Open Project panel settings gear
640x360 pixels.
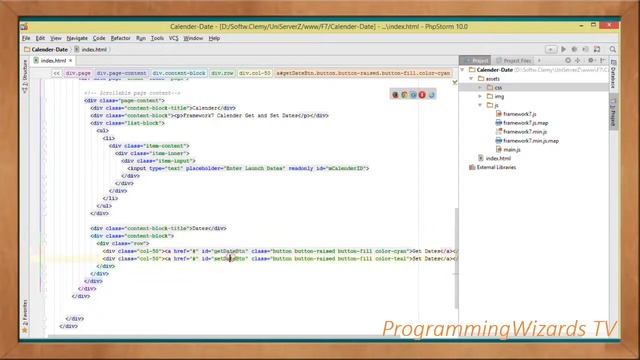pos(591,60)
